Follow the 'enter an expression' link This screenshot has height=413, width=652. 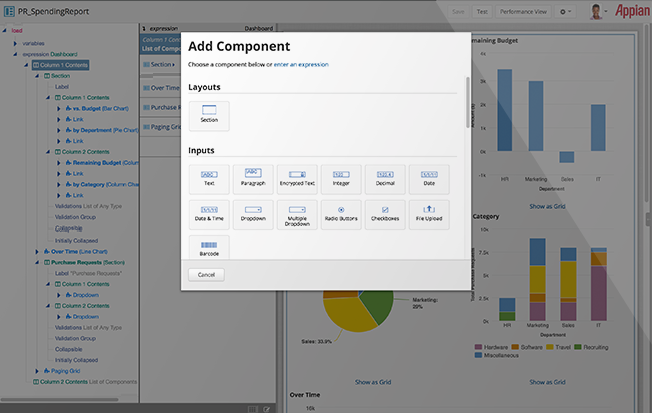tap(301, 64)
